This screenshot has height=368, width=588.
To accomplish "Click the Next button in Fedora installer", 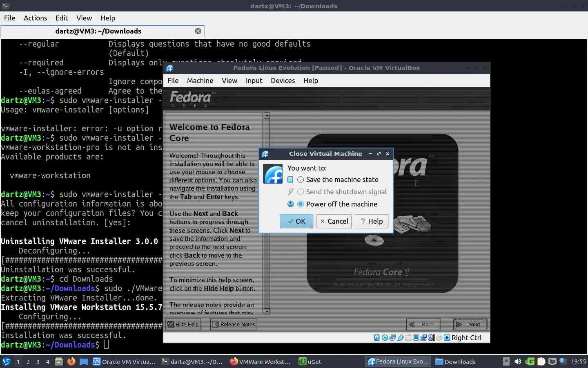I will [x=470, y=324].
